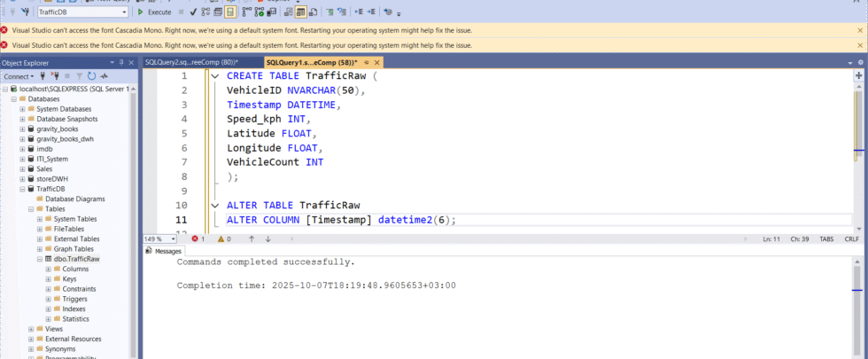Collapse the CREATE TABLE code block
The height and width of the screenshot is (359, 868).
pos(215,76)
